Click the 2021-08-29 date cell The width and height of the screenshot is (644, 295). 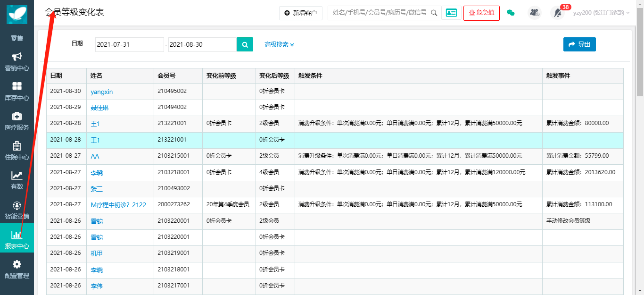coord(66,107)
